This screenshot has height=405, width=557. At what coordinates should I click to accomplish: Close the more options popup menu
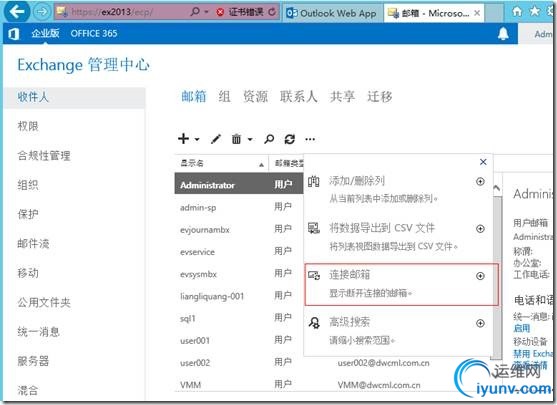(x=483, y=162)
